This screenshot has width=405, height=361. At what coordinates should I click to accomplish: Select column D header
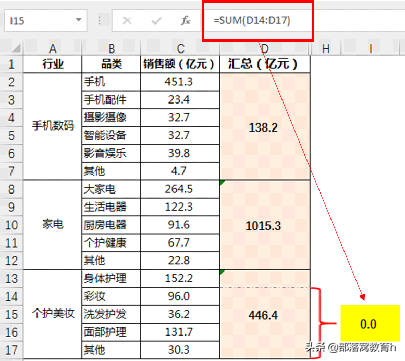(265, 49)
